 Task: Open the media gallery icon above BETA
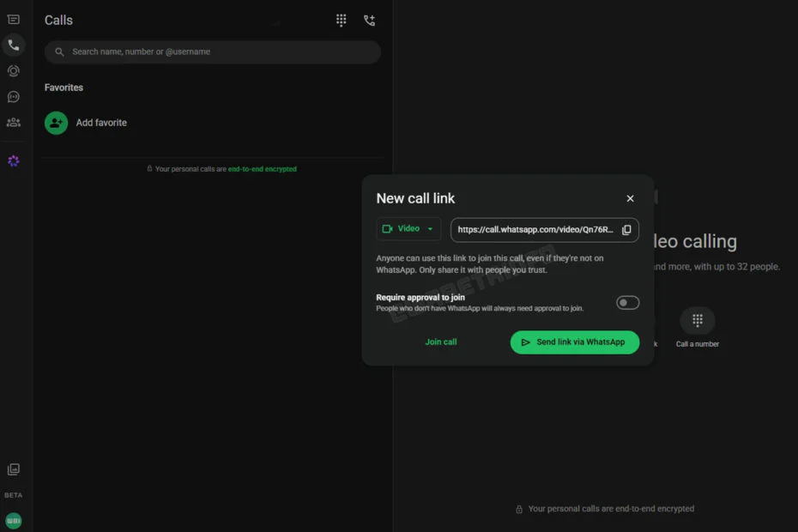point(13,469)
